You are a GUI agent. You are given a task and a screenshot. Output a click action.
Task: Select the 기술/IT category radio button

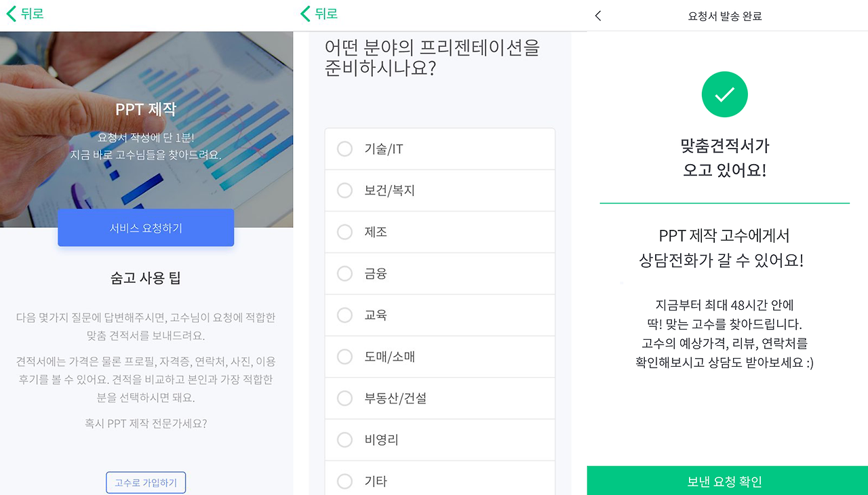point(344,148)
